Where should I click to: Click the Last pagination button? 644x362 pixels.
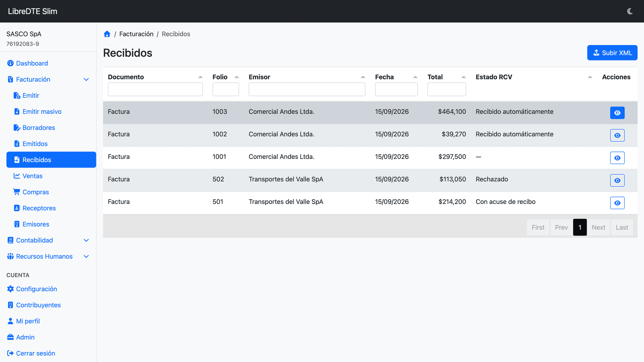[622, 227]
